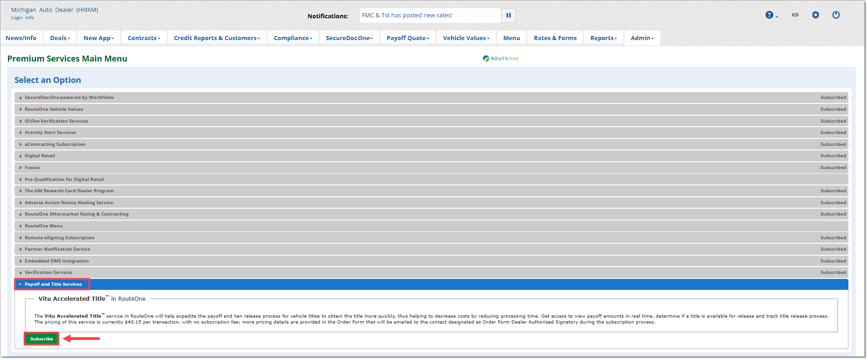The image size is (868, 360).
Task: Open the SecureDocOne dropdown menu
Action: tap(349, 38)
